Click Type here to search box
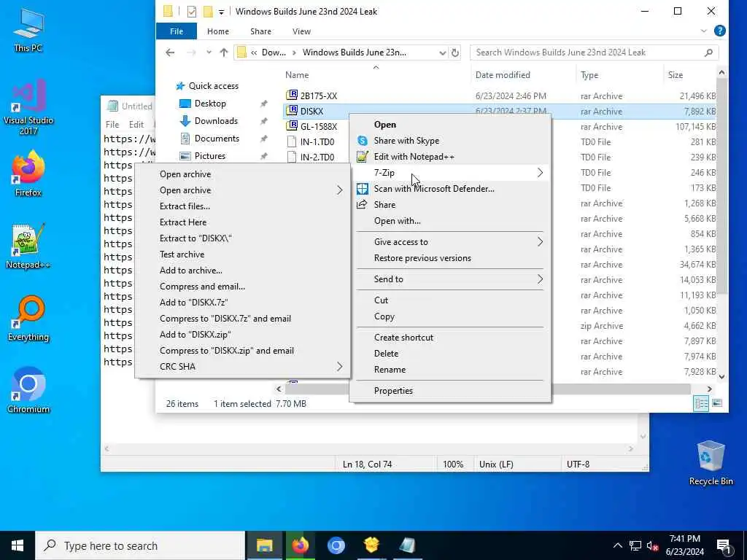 click(140, 545)
